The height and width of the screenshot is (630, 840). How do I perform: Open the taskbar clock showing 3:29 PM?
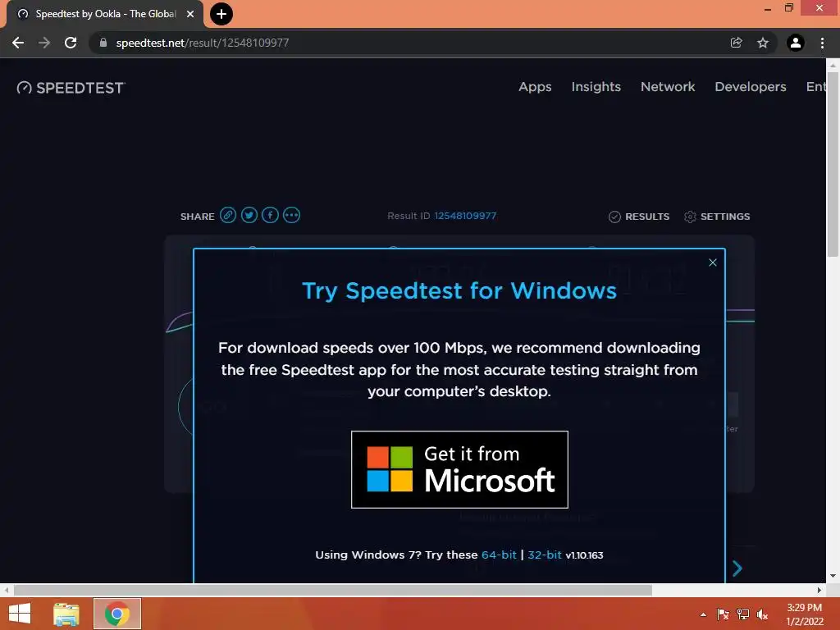point(804,614)
